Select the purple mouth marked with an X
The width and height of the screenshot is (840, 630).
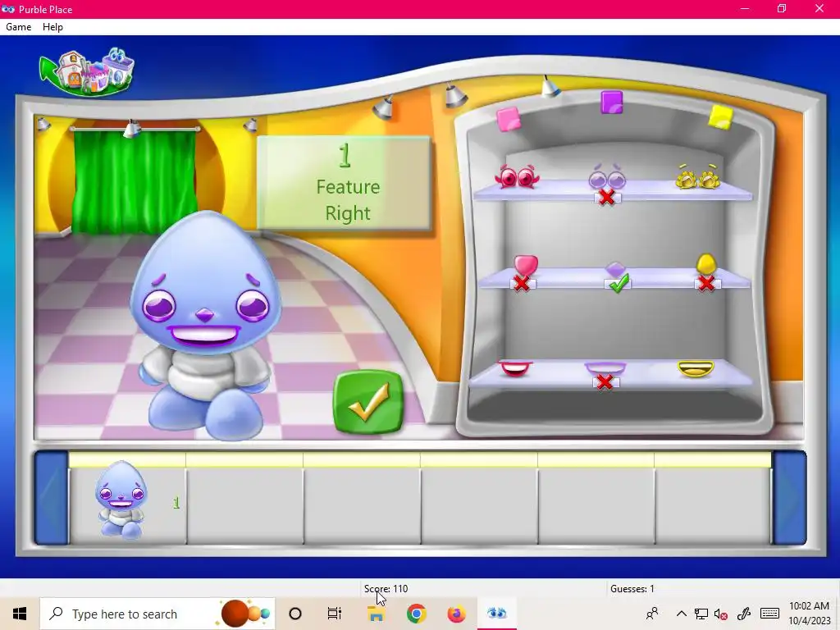605,368
